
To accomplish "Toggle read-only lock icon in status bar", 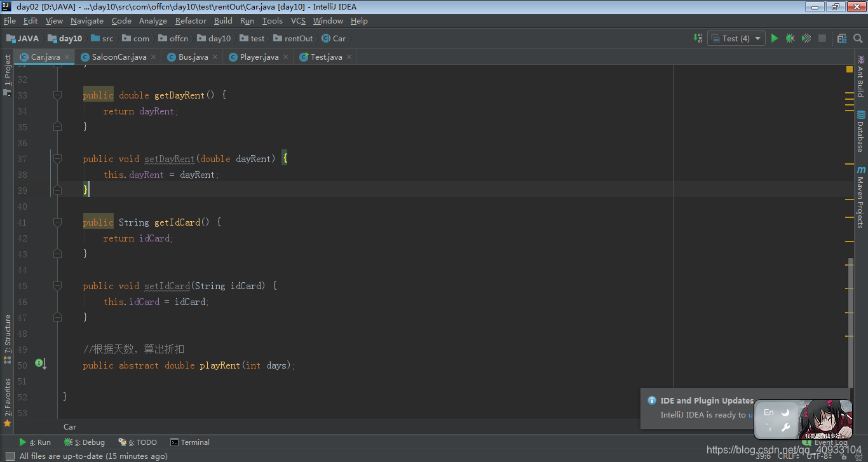I will (843, 455).
